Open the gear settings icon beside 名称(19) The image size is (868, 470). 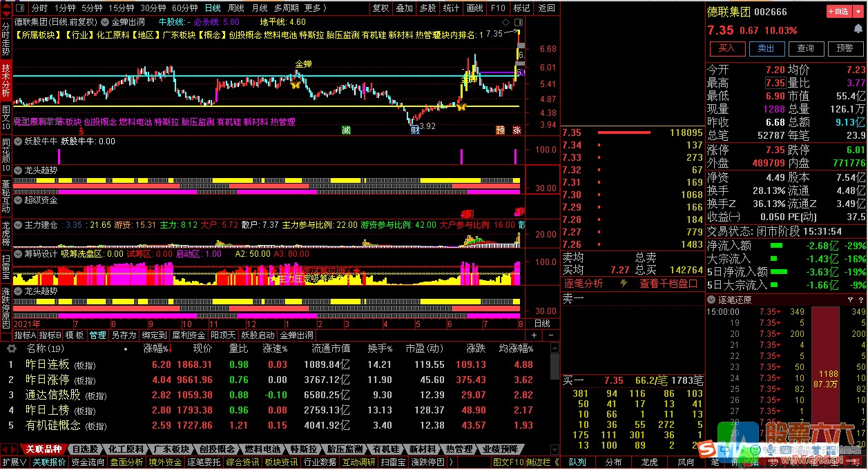(x=11, y=349)
